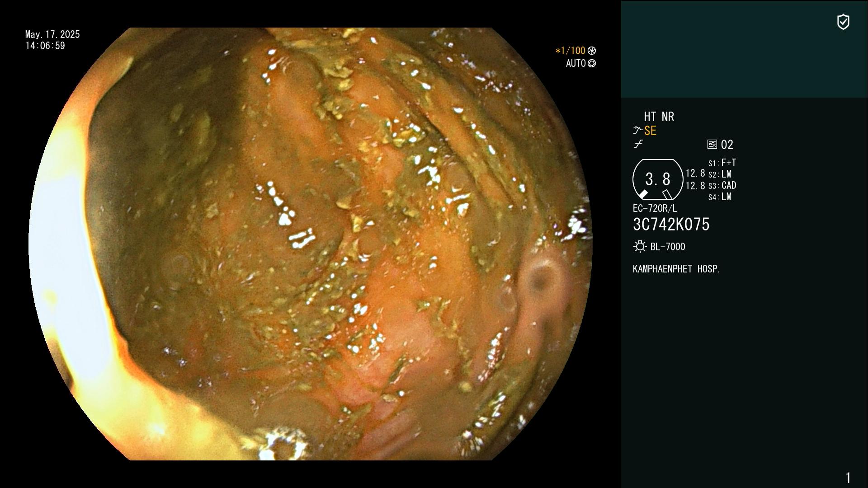Click the BL-7000 light source icon
868x488 pixels.
click(x=640, y=247)
